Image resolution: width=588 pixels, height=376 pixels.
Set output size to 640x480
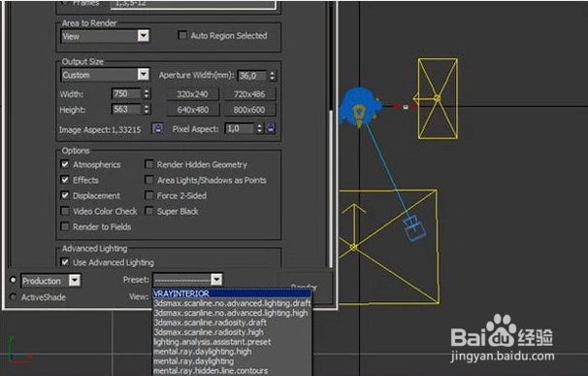192,110
